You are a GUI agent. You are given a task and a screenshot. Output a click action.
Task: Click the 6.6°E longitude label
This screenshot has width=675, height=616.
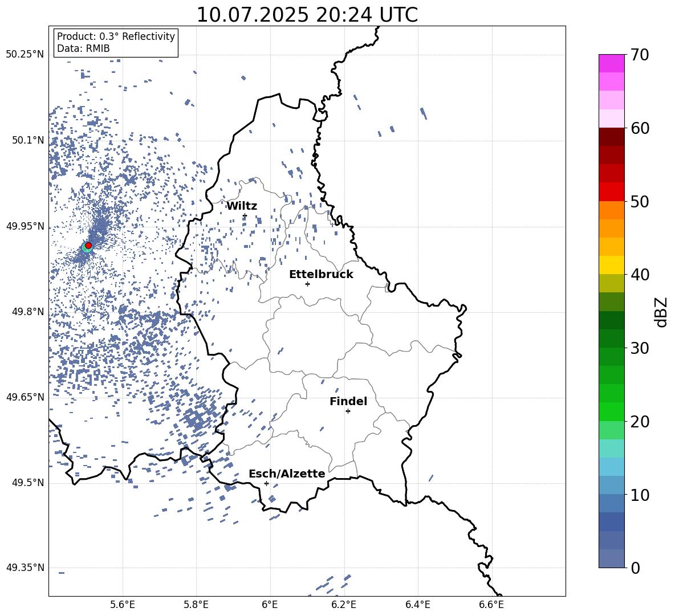491,605
